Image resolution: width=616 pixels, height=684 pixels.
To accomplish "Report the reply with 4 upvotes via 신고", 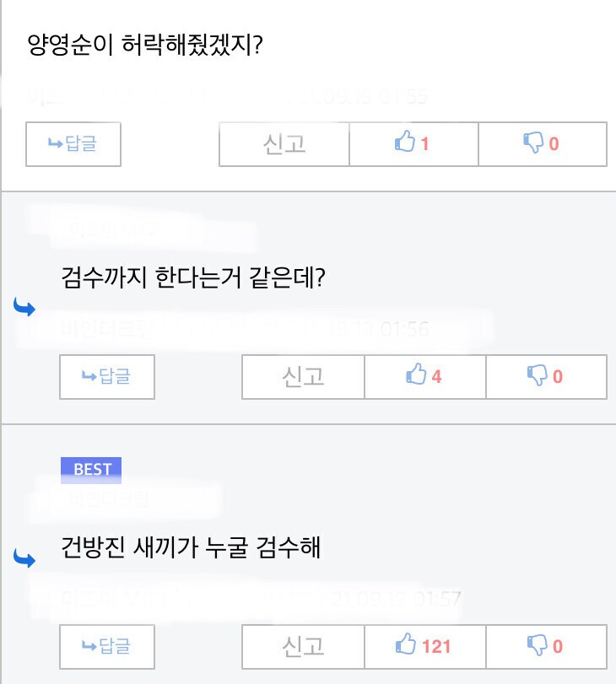I will point(302,377).
